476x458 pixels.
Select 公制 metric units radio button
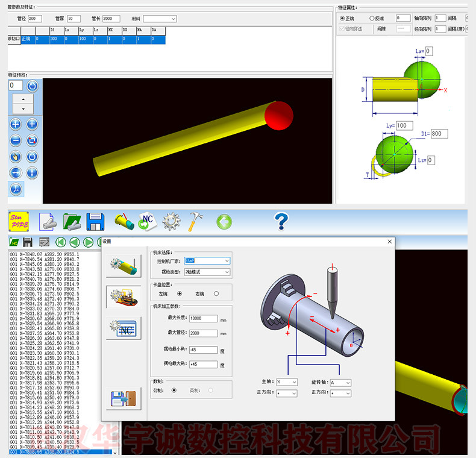coord(175,391)
